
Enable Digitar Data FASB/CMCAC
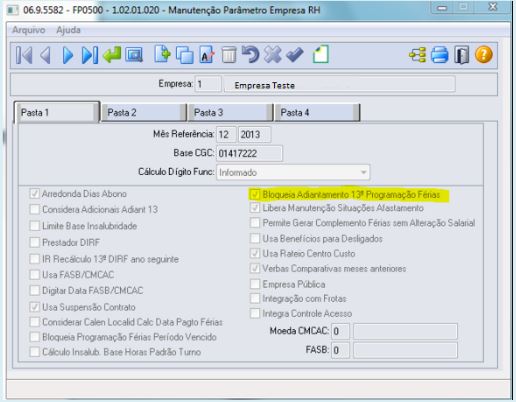tap(35, 290)
